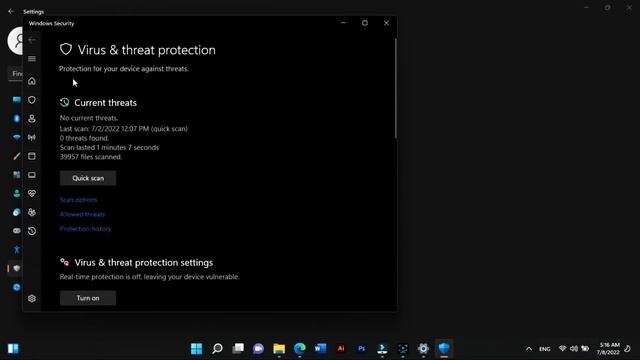
Task: Open the Start menu in taskbar center
Action: [196, 349]
